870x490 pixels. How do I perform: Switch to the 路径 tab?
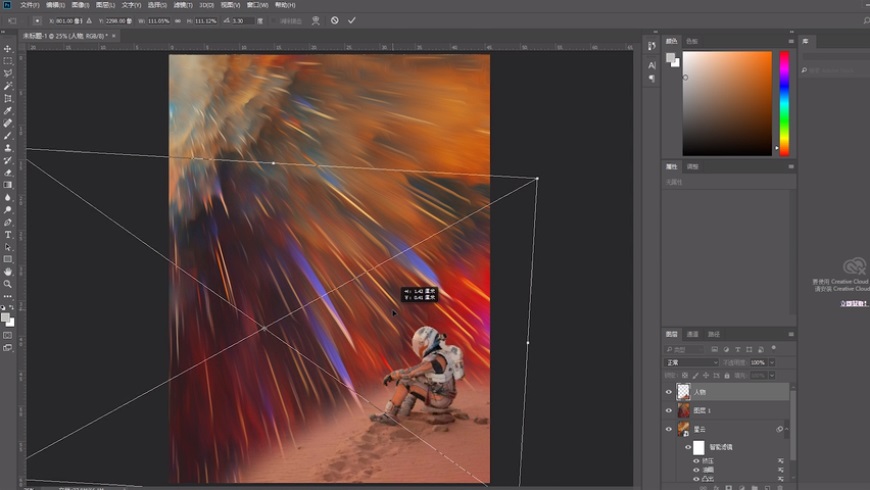click(714, 334)
